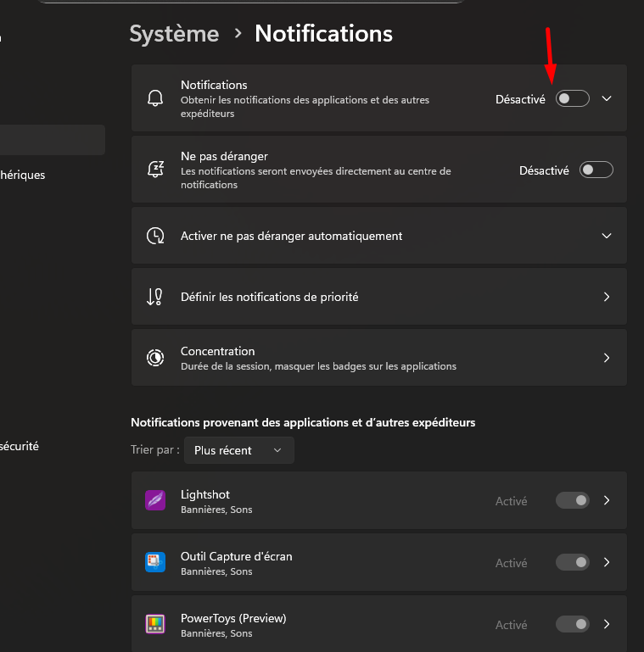Click the Concentration focus icon
Screen dimensions: 644x652
pyautogui.click(x=155, y=358)
